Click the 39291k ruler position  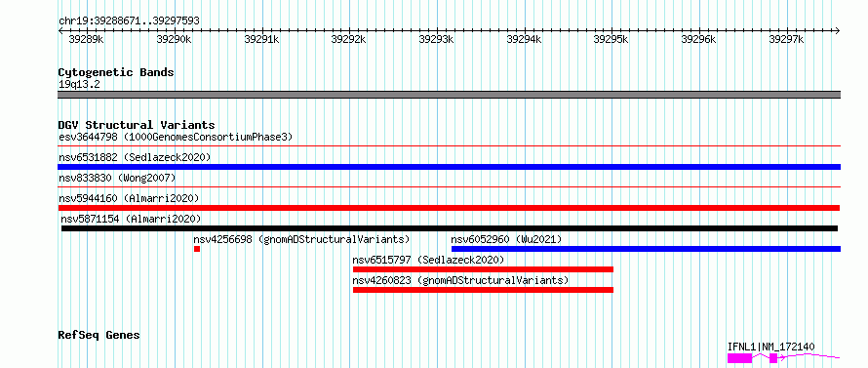coord(261,39)
